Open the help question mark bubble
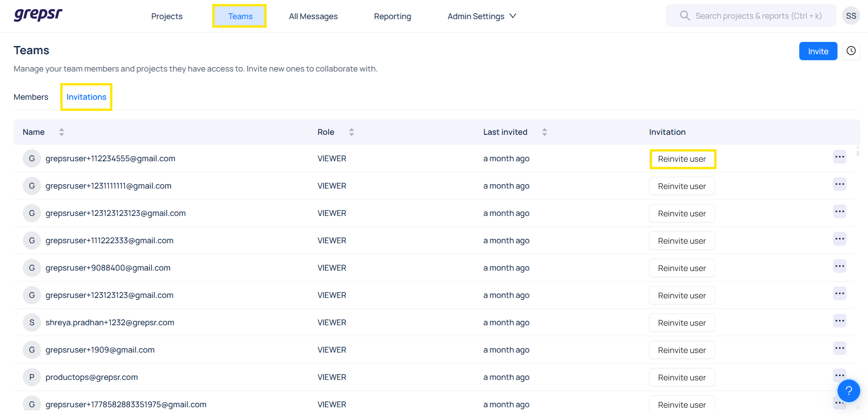Screen dimensions: 868x420 [x=848, y=390]
